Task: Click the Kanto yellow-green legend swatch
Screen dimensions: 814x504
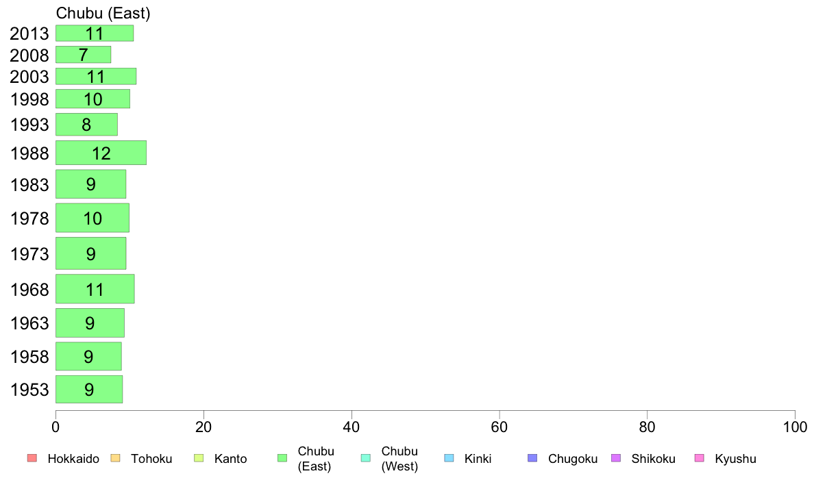Action: pyautogui.click(x=199, y=458)
